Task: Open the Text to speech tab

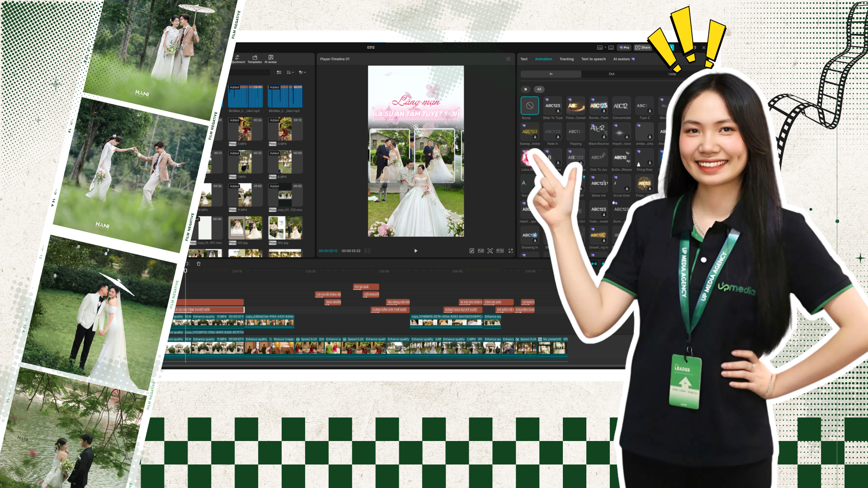Action: pyautogui.click(x=593, y=59)
